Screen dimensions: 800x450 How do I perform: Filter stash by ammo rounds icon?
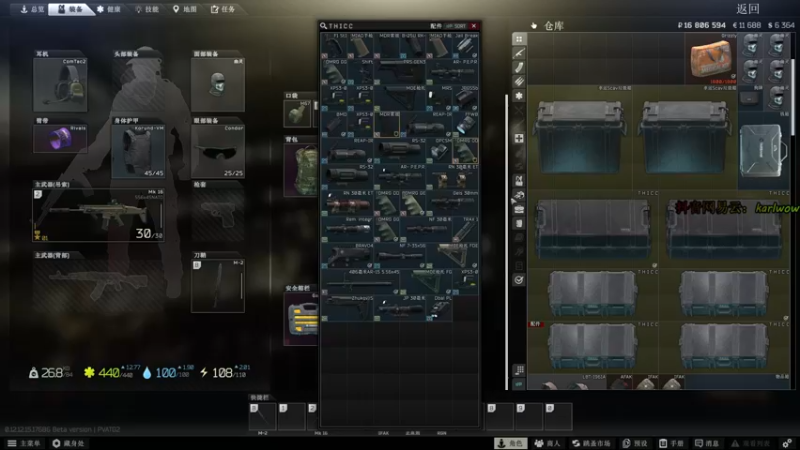point(519,82)
